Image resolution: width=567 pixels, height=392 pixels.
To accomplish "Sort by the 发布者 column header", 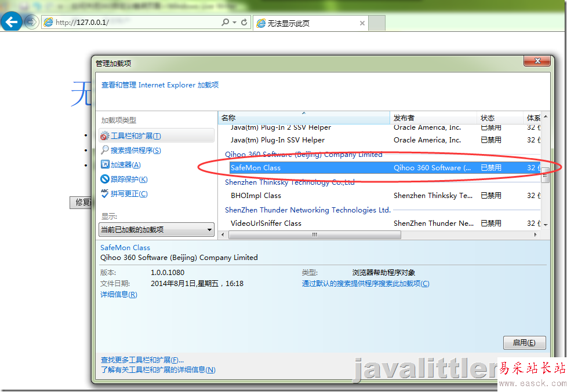I will tap(433, 118).
